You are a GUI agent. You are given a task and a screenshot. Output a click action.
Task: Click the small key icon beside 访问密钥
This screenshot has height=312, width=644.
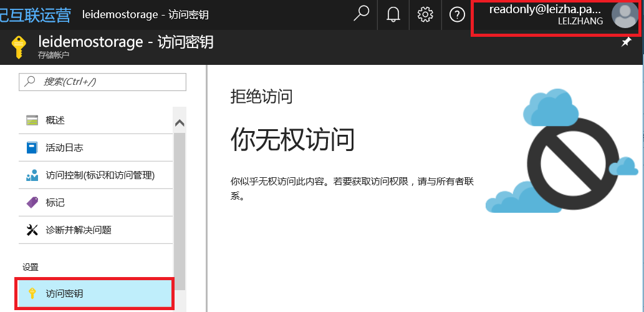32,293
